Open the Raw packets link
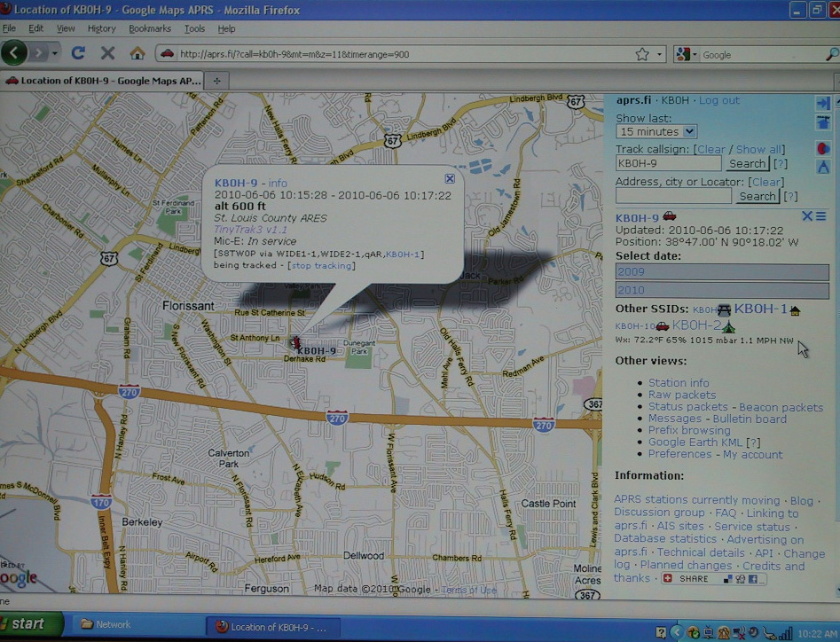840x642 pixels. pyautogui.click(x=681, y=395)
